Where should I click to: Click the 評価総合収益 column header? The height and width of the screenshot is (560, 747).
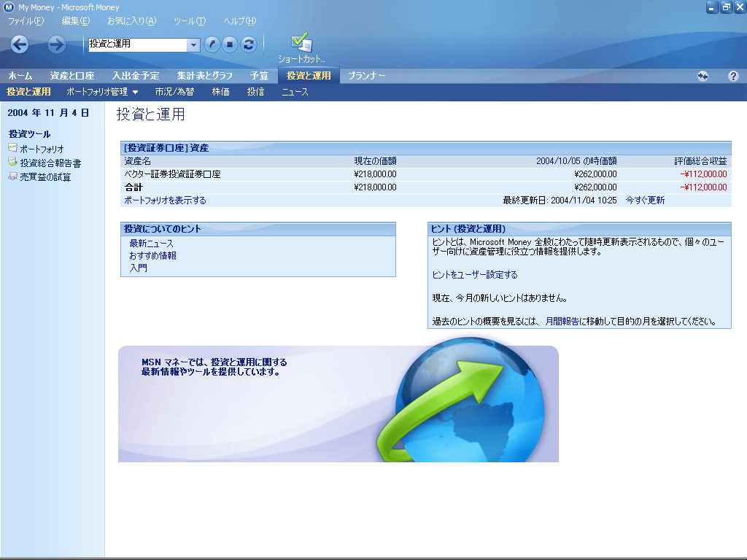point(700,161)
